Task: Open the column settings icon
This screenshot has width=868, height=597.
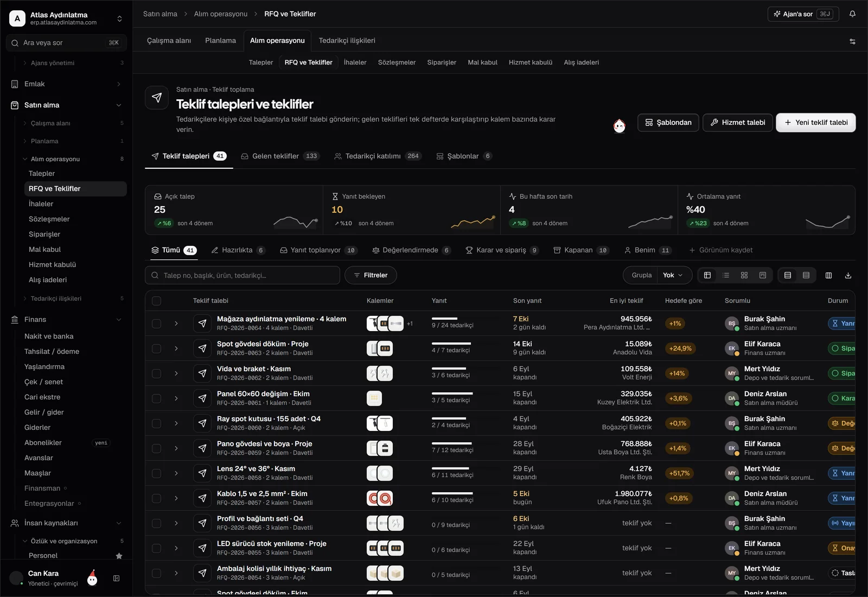Action: 828,276
